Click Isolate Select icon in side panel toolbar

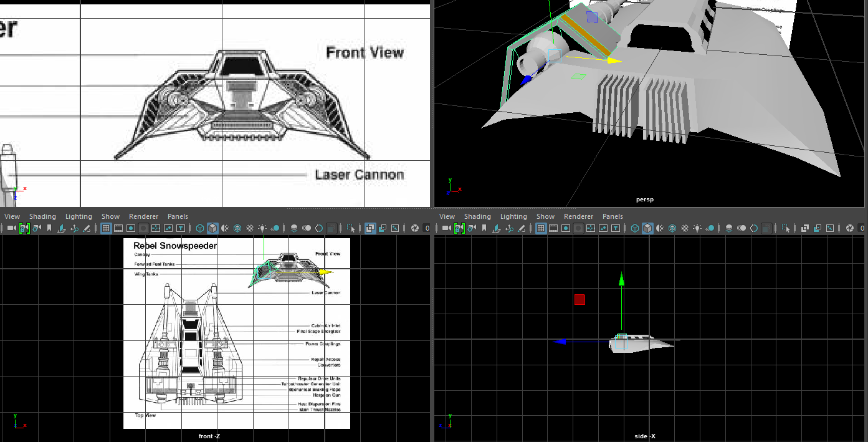pyautogui.click(x=786, y=228)
